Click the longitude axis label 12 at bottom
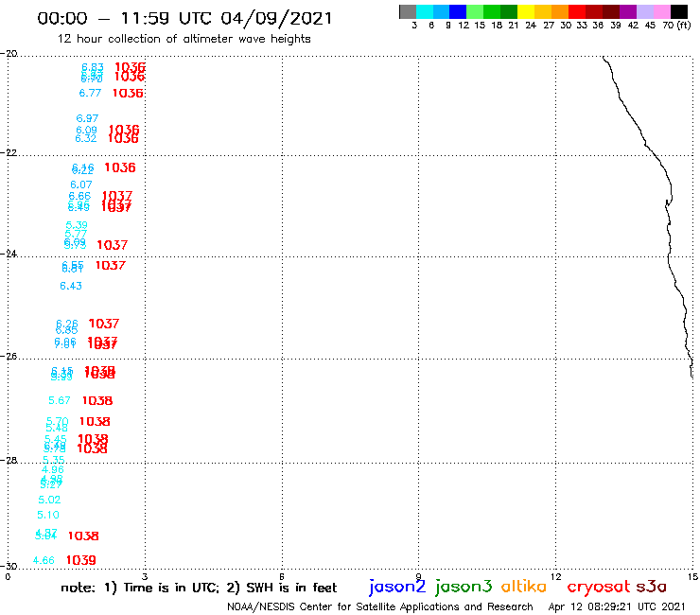The width and height of the screenshot is (700, 615). coord(556,576)
